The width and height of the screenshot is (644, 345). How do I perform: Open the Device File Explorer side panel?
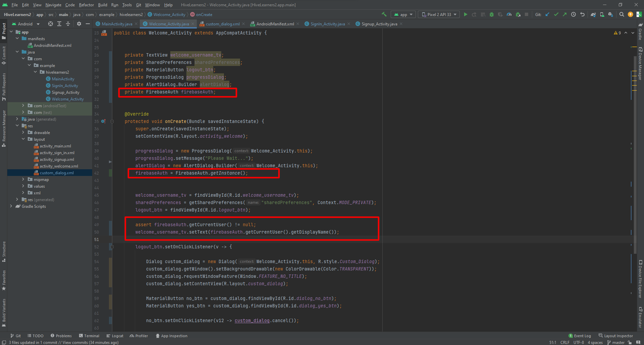pyautogui.click(x=640, y=279)
